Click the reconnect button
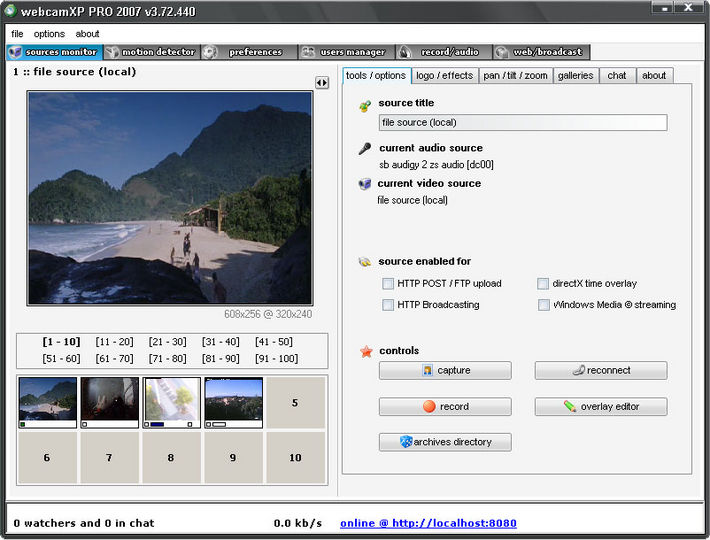This screenshot has height=540, width=710. click(x=601, y=370)
